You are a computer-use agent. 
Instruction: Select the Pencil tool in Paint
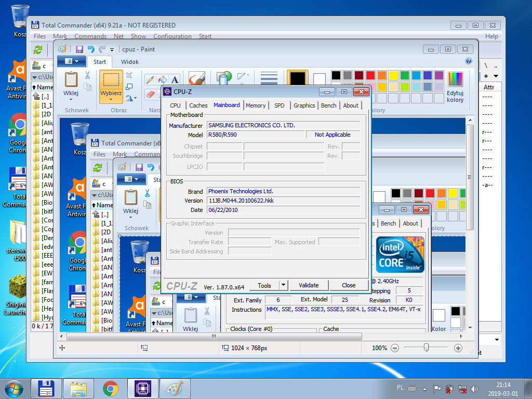click(150, 79)
